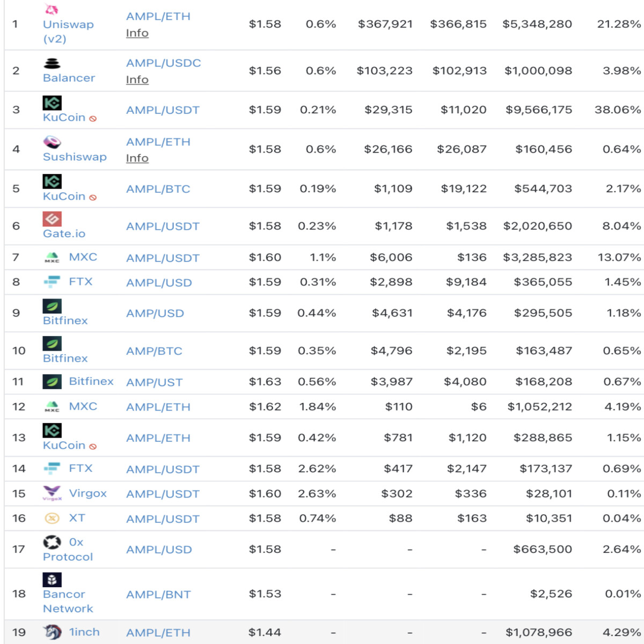Open FTX exchange link in row 8

80,282
